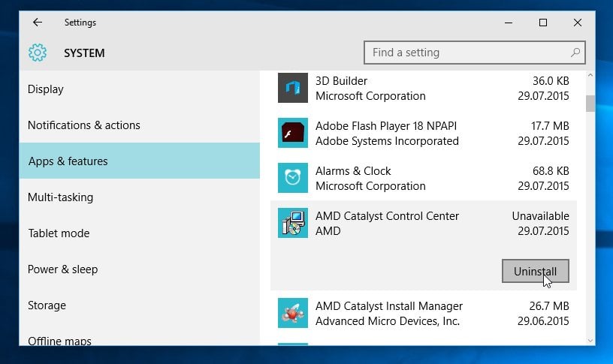Focus the Find a setting search box
The height and width of the screenshot is (364, 613).
[466, 53]
